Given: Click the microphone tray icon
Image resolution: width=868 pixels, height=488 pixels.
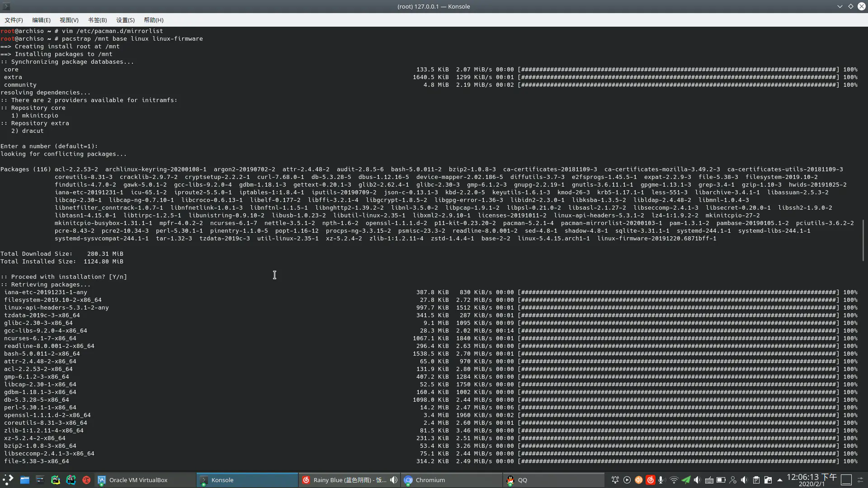Looking at the screenshot, I should pyautogui.click(x=661, y=480).
